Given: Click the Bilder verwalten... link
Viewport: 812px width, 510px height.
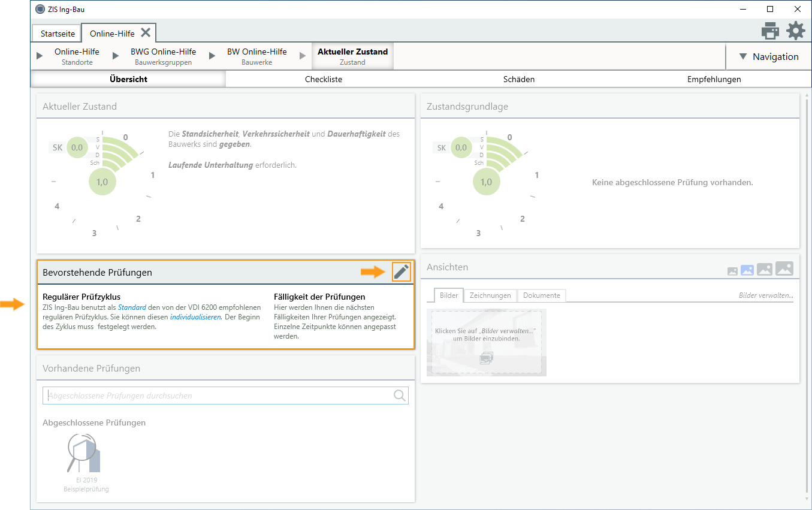Looking at the screenshot, I should pos(766,295).
